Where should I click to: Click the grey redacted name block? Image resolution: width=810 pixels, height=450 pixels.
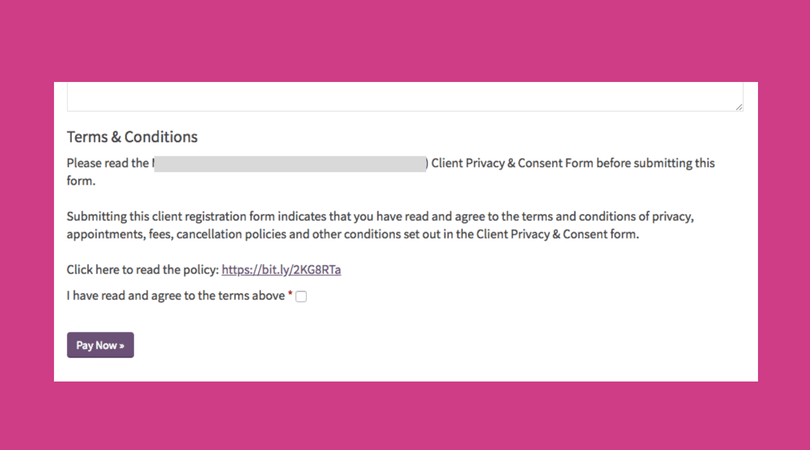coord(290,163)
